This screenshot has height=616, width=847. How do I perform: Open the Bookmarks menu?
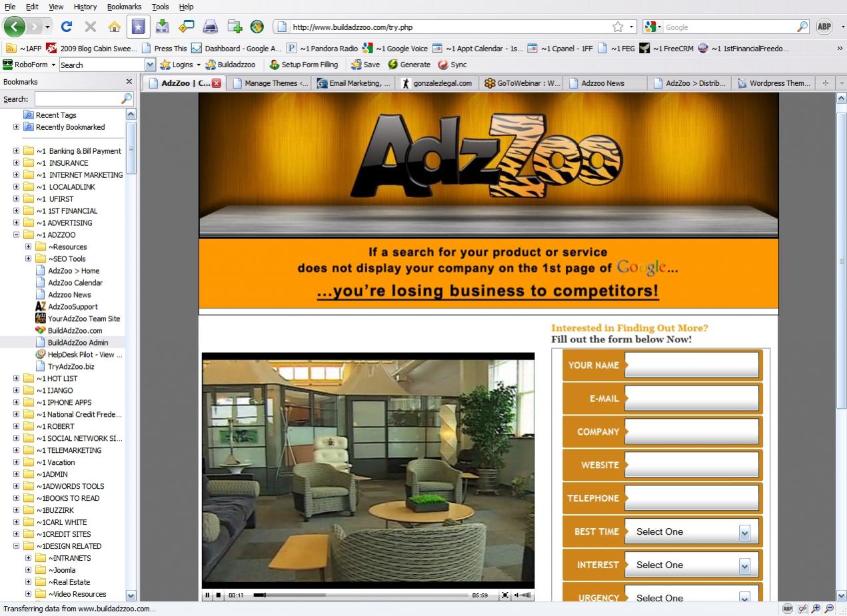(124, 7)
